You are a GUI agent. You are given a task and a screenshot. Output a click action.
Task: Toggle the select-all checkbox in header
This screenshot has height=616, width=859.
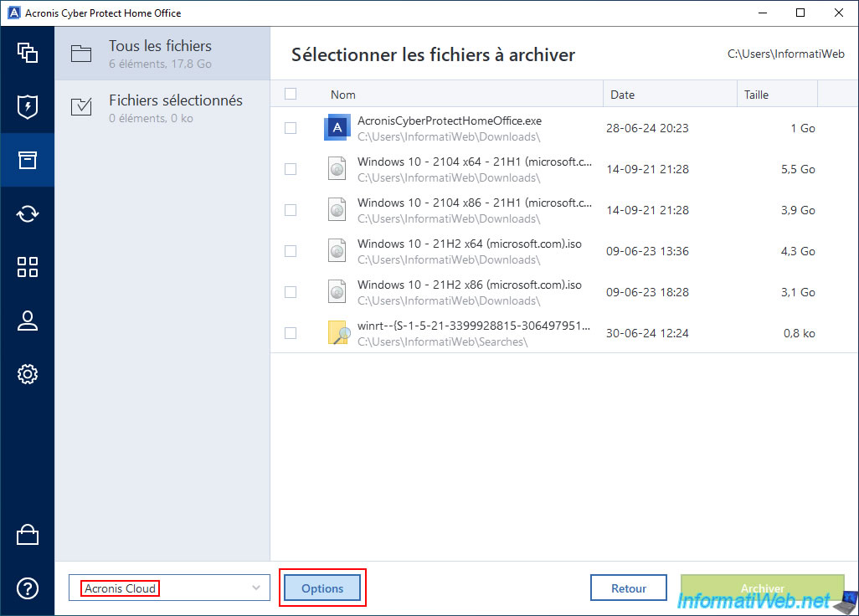pyautogui.click(x=291, y=95)
